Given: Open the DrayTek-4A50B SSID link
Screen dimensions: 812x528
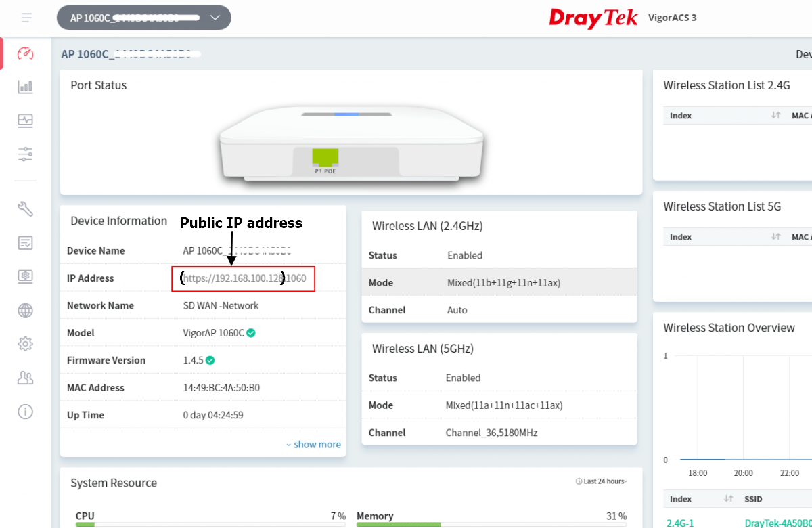Looking at the screenshot, I should (x=777, y=523).
